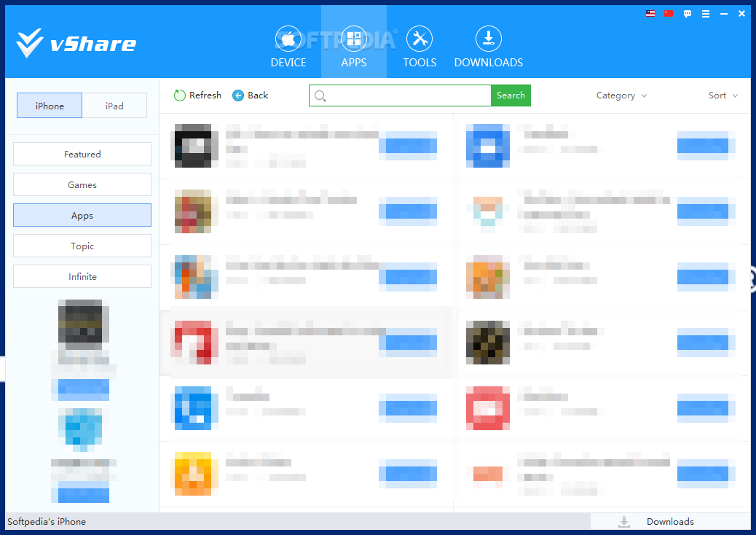
Task: Click install button beside the pink-red app
Action: click(706, 408)
